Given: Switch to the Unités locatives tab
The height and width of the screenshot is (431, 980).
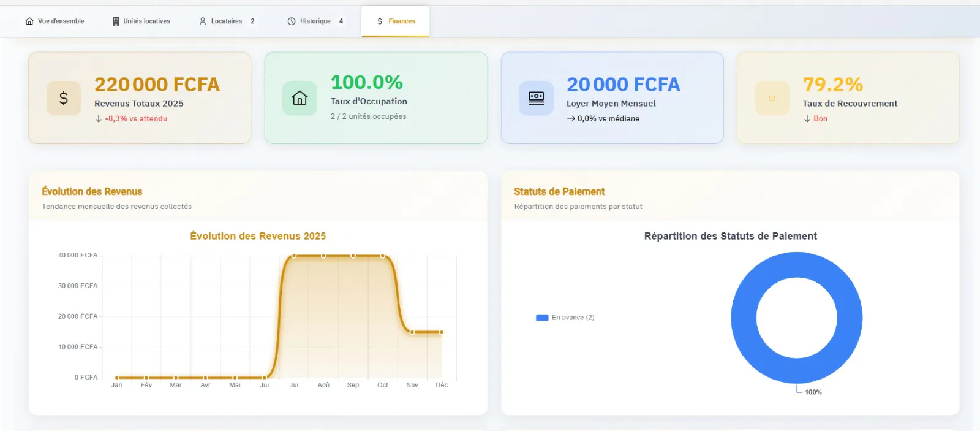Looking at the screenshot, I should [x=141, y=21].
